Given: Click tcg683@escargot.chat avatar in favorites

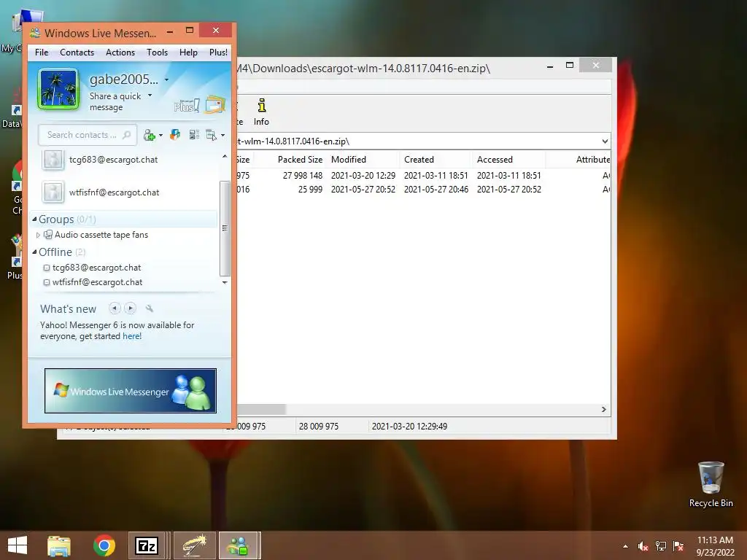Looking at the screenshot, I should (x=53, y=160).
